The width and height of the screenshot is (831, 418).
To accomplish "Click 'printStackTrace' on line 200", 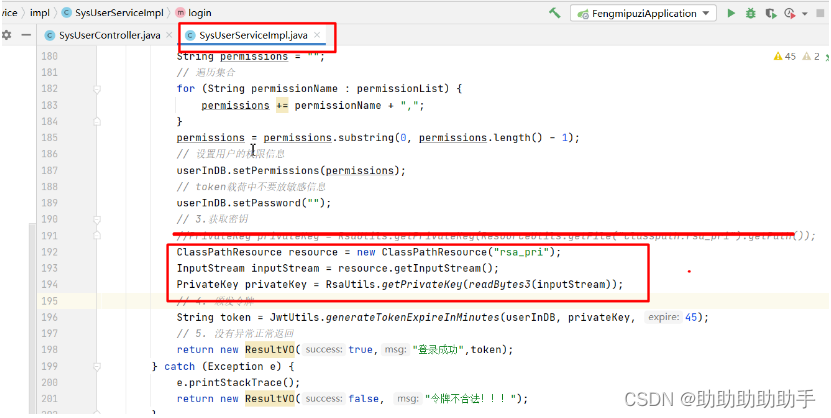I will [237, 383].
